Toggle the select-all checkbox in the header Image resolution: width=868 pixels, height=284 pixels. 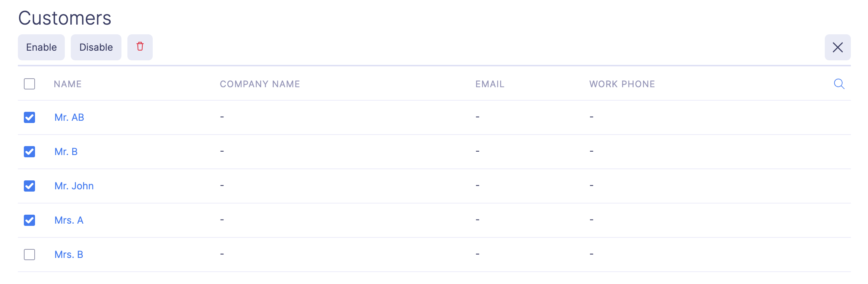coord(29,84)
